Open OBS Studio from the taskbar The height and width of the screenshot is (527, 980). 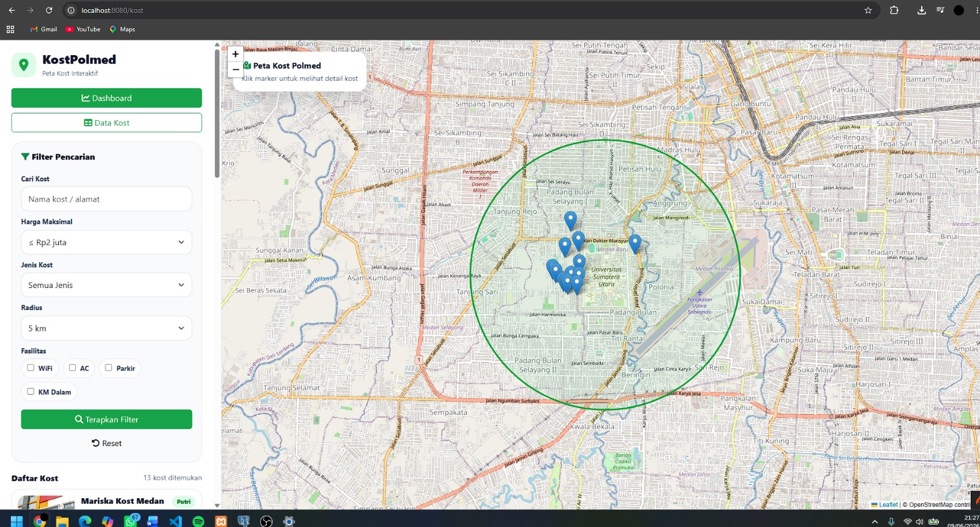266,521
